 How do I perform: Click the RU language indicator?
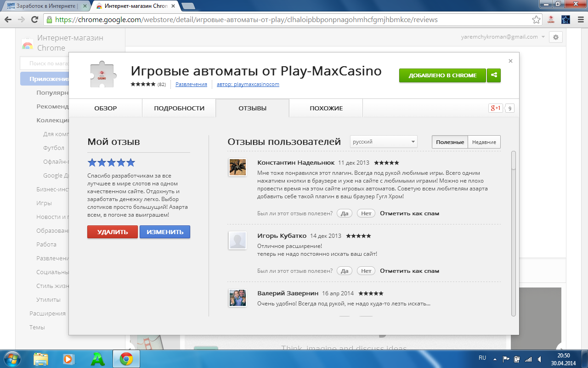[482, 358]
